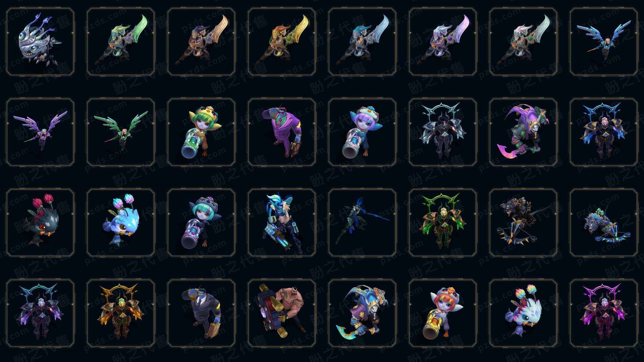Select the magenta halo armored warrior skin
This screenshot has height=362, width=644.
[x=604, y=313]
